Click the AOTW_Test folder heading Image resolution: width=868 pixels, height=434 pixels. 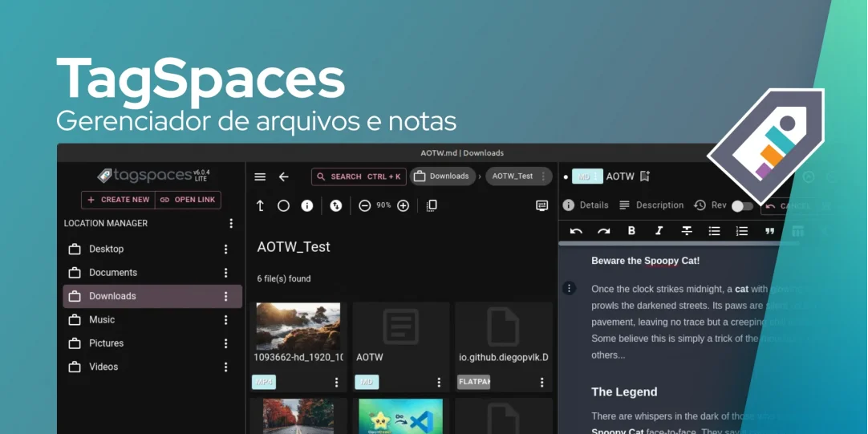pos(294,247)
